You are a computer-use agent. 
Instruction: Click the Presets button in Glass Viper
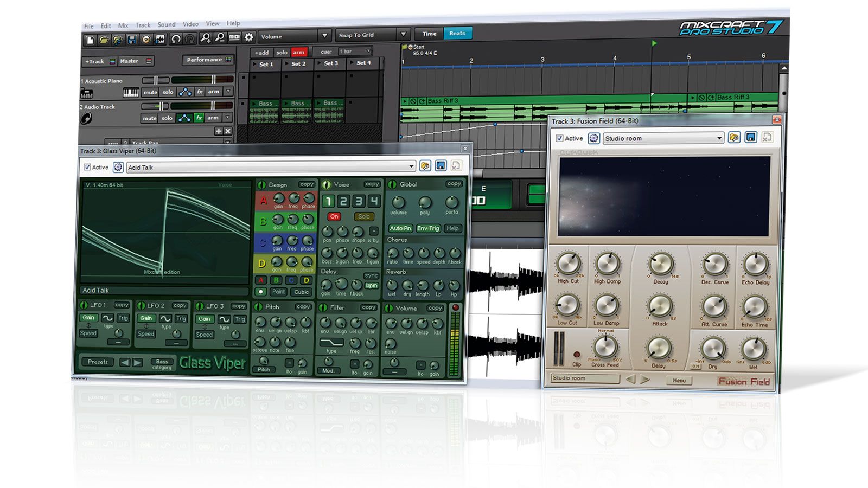98,362
